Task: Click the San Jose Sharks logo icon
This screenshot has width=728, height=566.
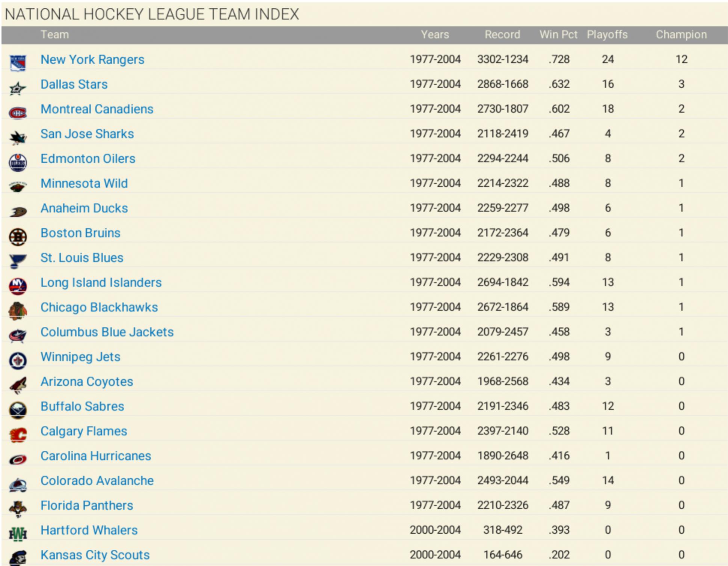Action: click(x=18, y=137)
